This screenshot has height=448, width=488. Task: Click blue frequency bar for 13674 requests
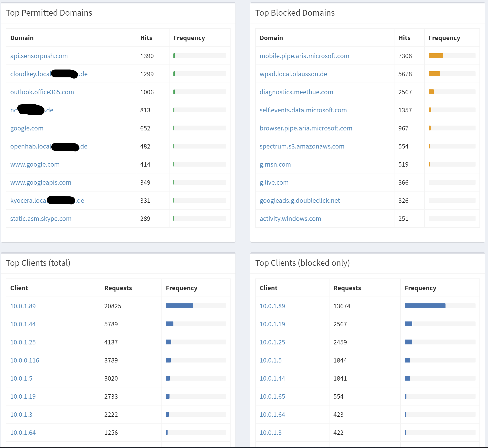[x=425, y=306]
